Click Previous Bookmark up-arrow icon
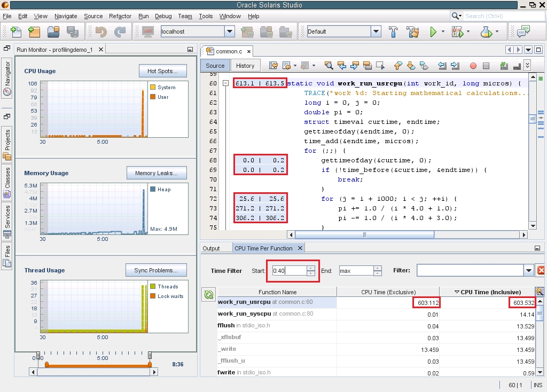This screenshot has height=392, width=547. click(398, 66)
